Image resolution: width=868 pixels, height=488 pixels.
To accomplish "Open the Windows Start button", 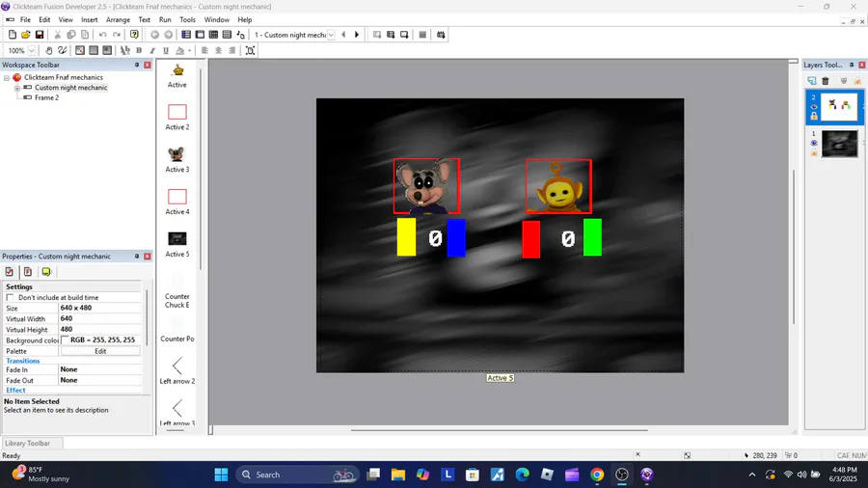I will (221, 474).
